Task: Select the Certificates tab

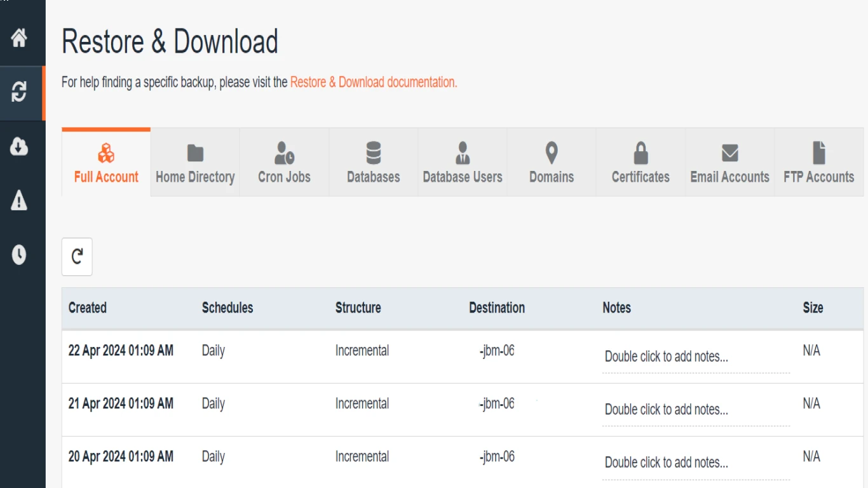Action: 641,163
